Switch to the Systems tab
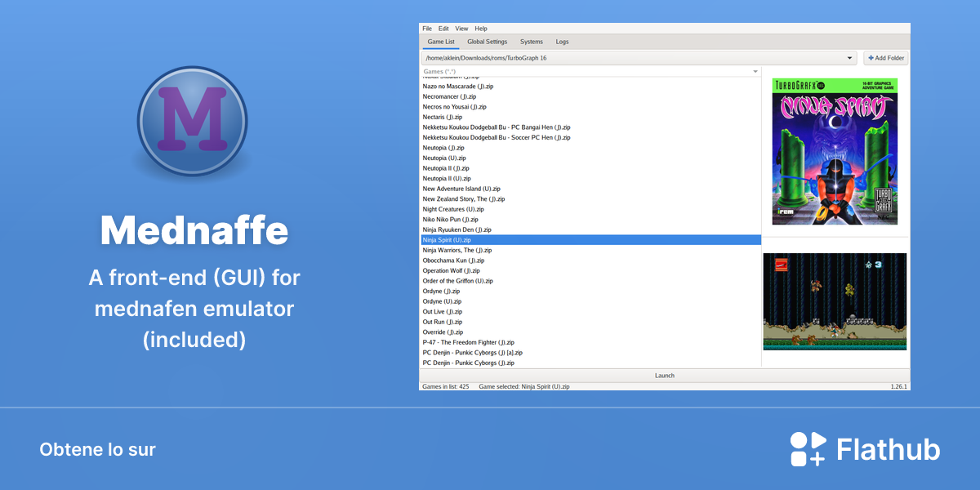 (x=532, y=42)
